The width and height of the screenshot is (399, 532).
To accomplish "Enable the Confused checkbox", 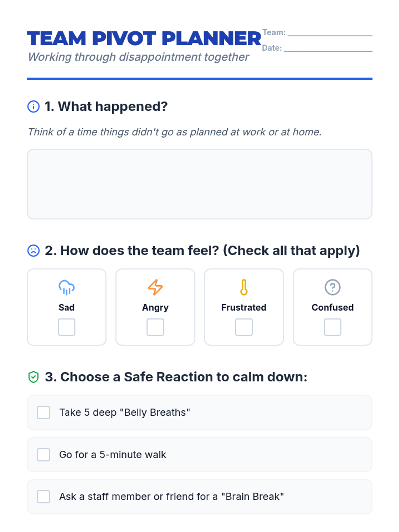I will click(x=332, y=327).
